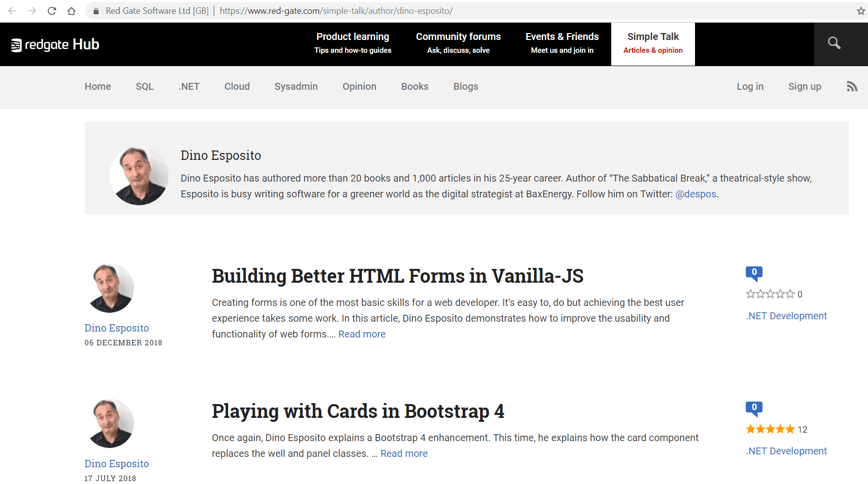
Task: Go to Home in navigation menu
Action: coord(98,86)
